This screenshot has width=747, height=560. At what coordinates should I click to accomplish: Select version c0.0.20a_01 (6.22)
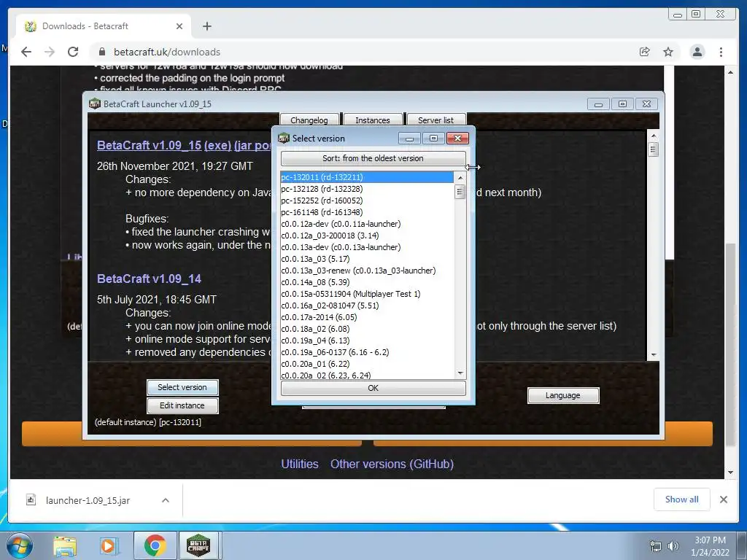coord(367,364)
